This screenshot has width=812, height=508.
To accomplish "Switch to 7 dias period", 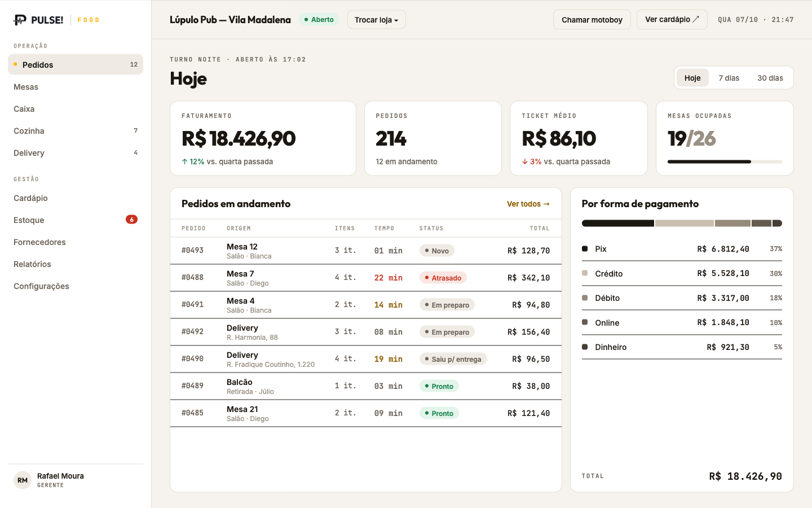I will pos(729,78).
